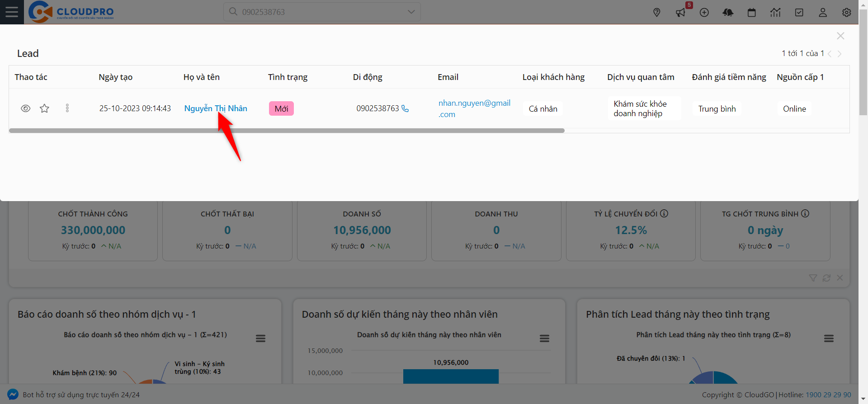This screenshot has width=868, height=404.
Task: Click the conversion rate value 12.5%
Action: click(x=631, y=230)
